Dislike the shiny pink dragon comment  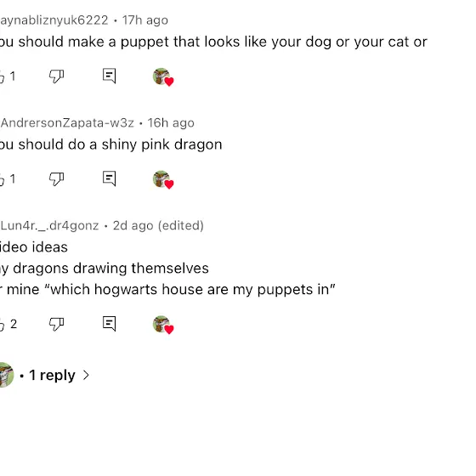(56, 178)
